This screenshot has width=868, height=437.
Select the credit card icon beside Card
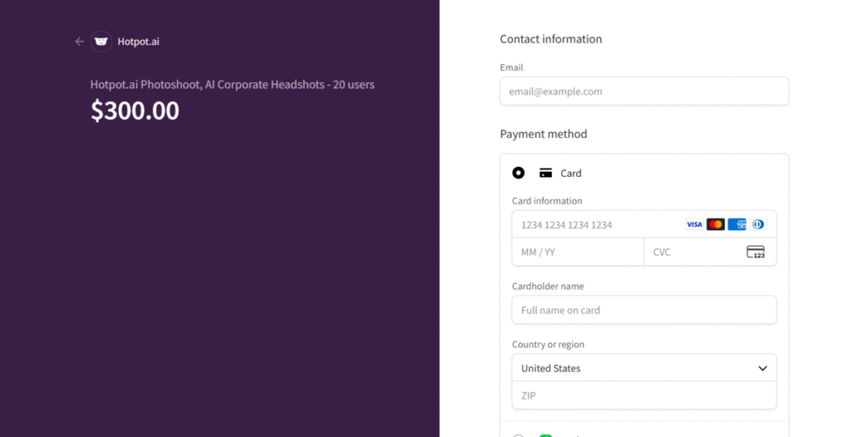pos(546,173)
